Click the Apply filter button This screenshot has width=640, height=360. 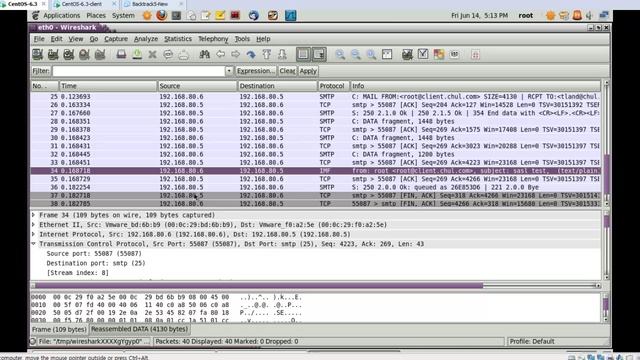(x=308, y=71)
